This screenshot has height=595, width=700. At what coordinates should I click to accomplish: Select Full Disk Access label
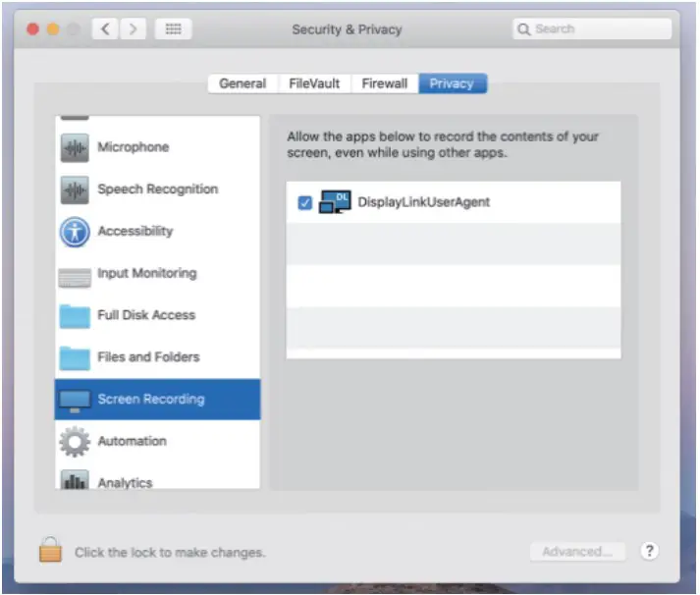tap(146, 315)
